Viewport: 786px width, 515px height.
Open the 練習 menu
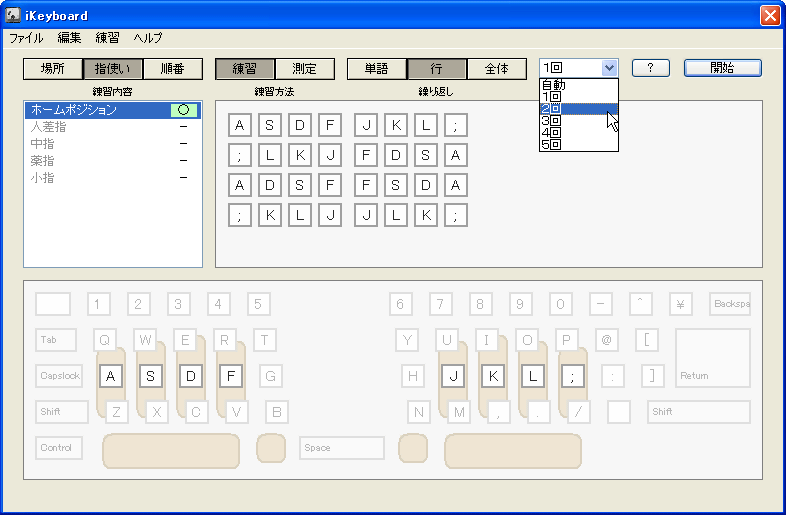(x=107, y=38)
